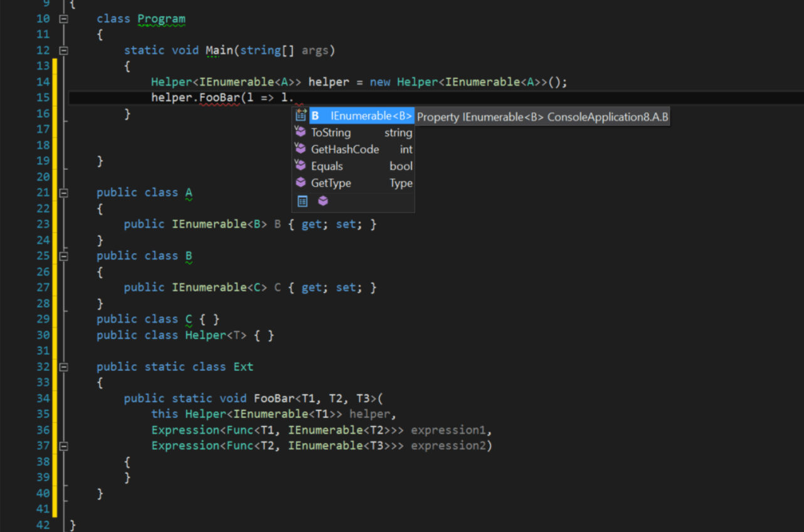Toggle the fold box next to the Main method
This screenshot has width=804, height=532.
point(63,50)
